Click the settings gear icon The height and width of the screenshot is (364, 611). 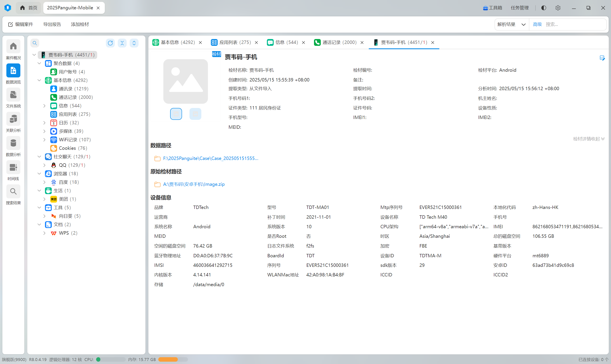point(558,8)
